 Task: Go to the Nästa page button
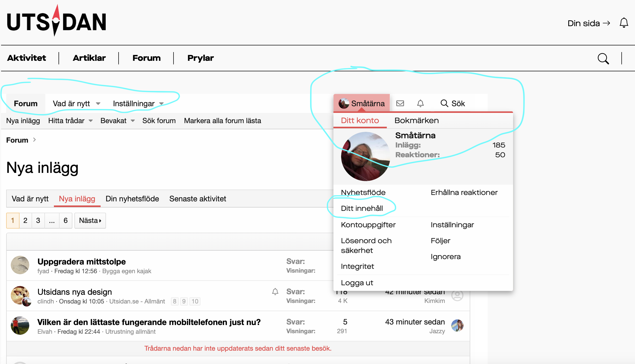pyautogui.click(x=90, y=221)
